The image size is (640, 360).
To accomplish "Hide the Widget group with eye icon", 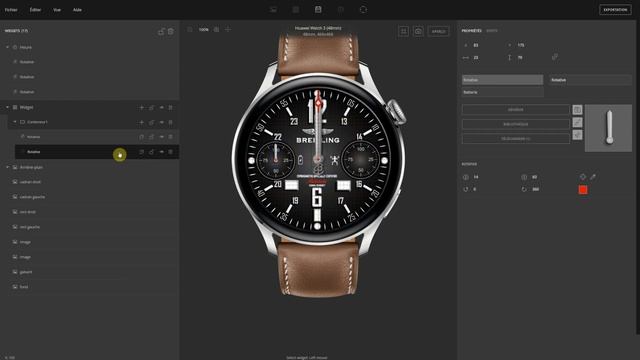I will [x=162, y=107].
